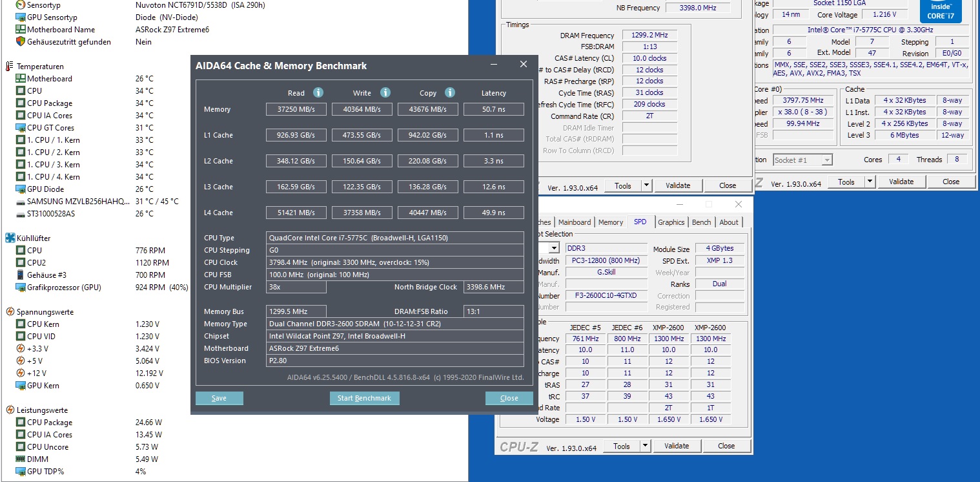Click the GPU TDP% row icon
The image size is (980, 482).
21,471
